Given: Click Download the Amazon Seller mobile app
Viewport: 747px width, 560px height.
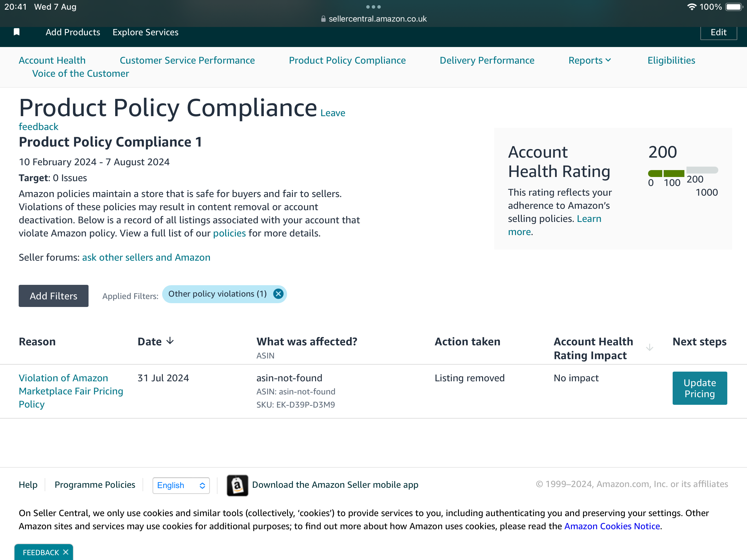Looking at the screenshot, I should coord(335,485).
